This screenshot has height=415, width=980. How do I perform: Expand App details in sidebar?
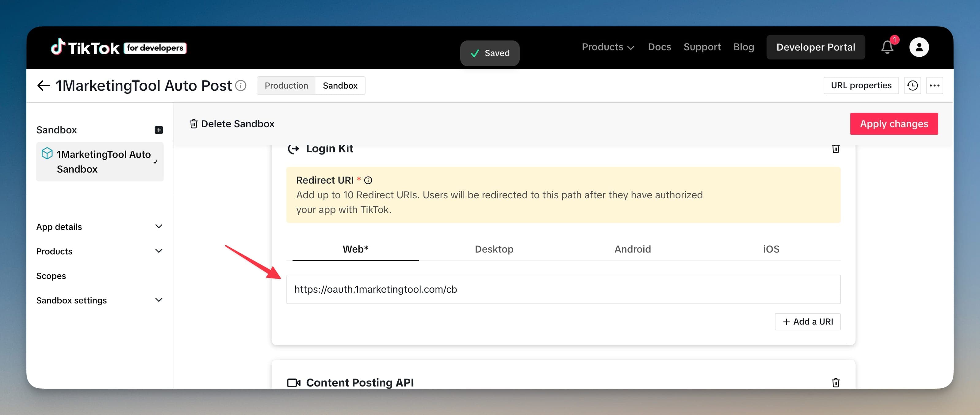click(100, 227)
